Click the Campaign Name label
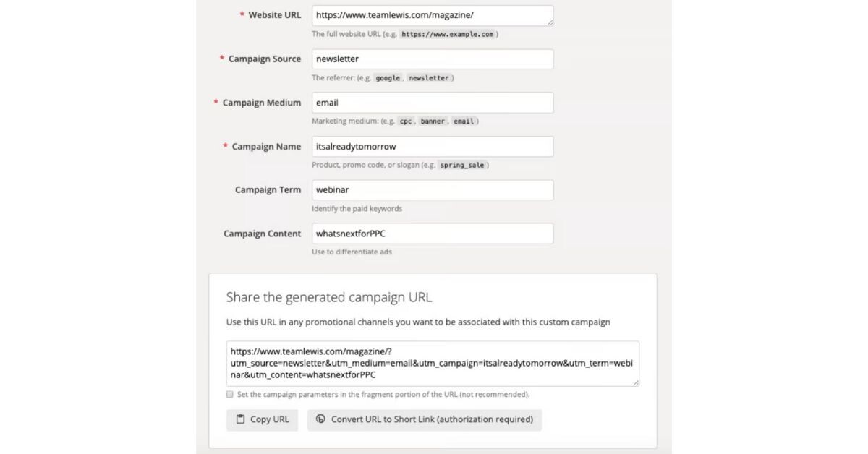The image size is (868, 454). tap(266, 147)
